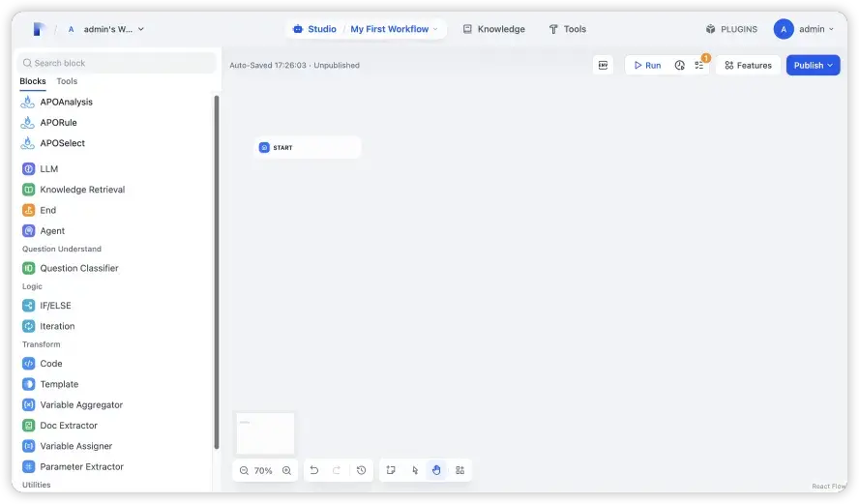Select the START node on canvas

[x=308, y=147]
